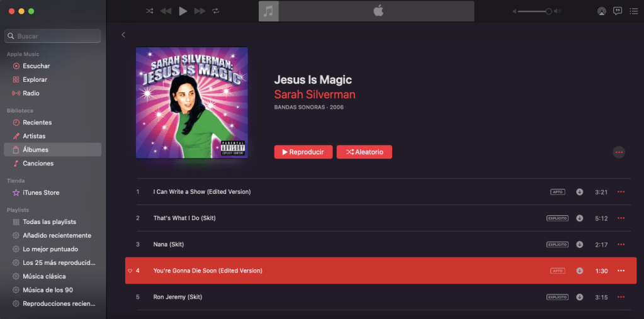The image size is (644, 319).
Task: Open Escuchar in the sidebar
Action: pyautogui.click(x=36, y=66)
